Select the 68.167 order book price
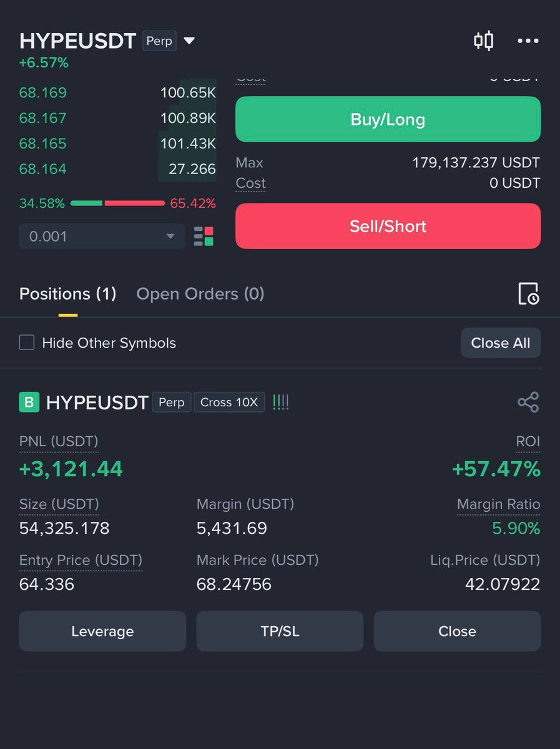Image resolution: width=560 pixels, height=749 pixels. coord(43,118)
